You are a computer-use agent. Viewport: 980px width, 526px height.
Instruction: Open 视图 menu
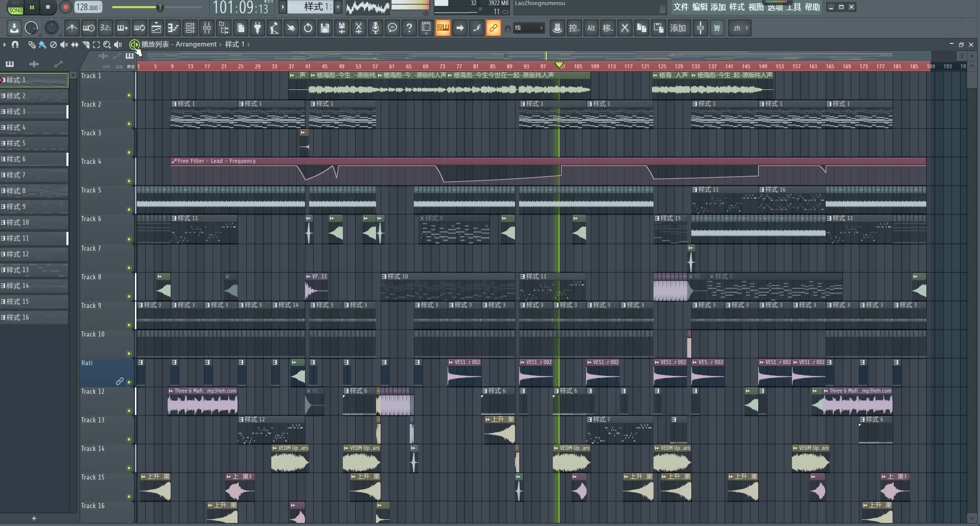coord(756,7)
